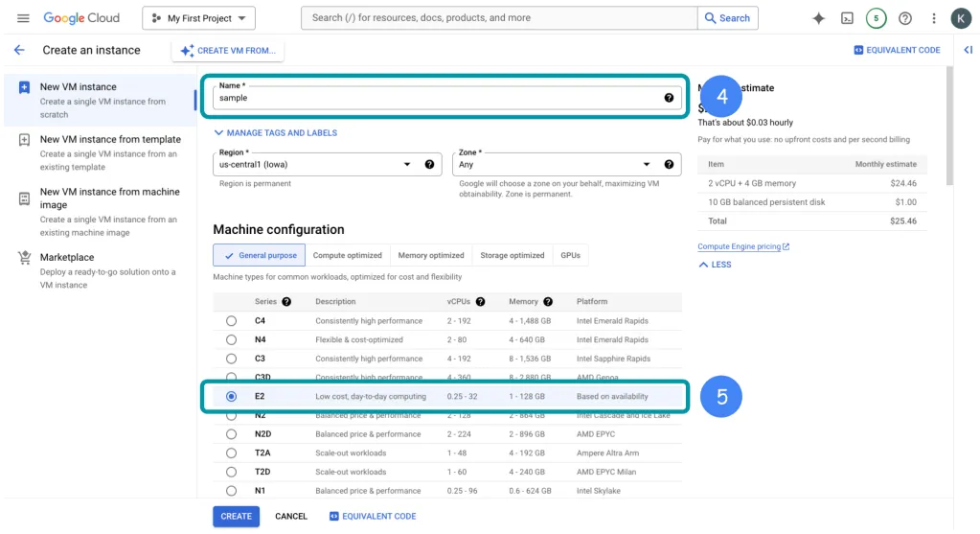This screenshot has width=980, height=534.
Task: Open the hamburger navigation menu
Action: [23, 18]
